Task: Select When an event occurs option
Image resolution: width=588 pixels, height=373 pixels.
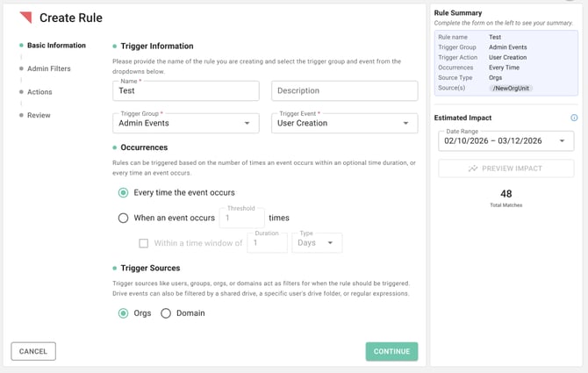Action: click(123, 218)
